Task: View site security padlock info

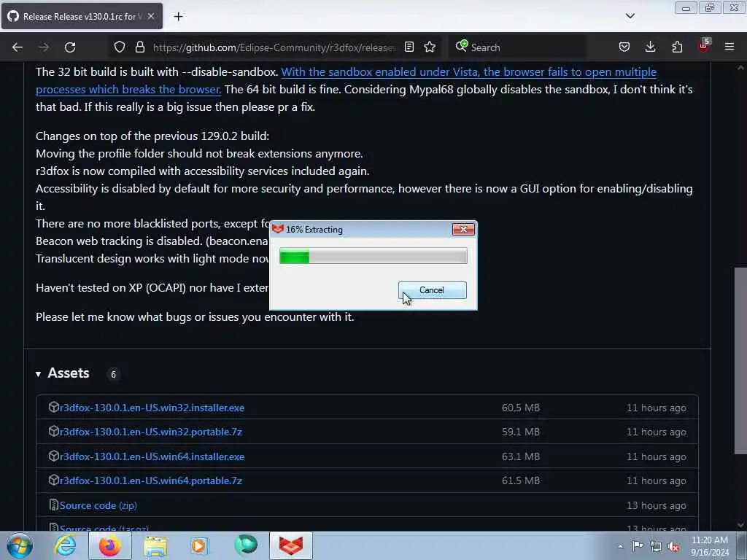Action: pyautogui.click(x=139, y=47)
